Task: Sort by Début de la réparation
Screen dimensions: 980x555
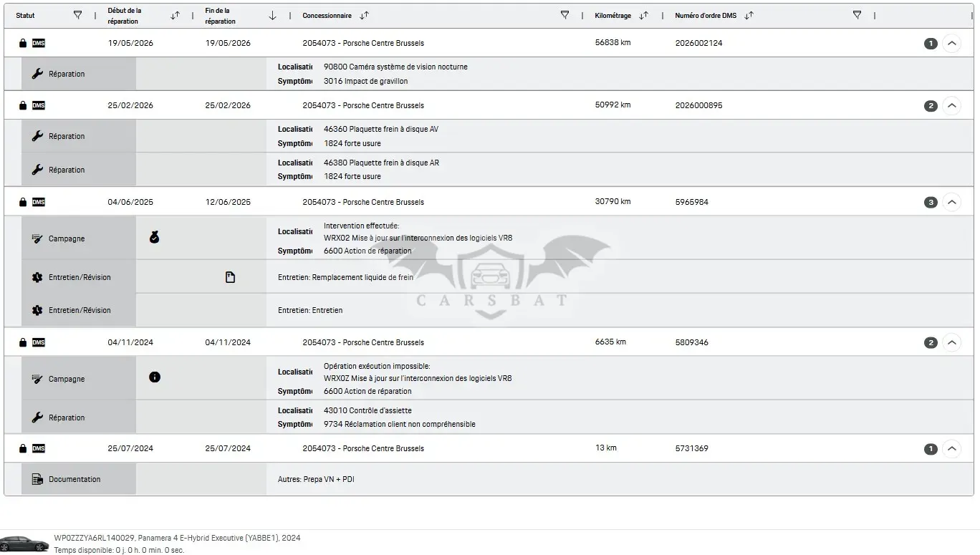Action: click(x=175, y=15)
